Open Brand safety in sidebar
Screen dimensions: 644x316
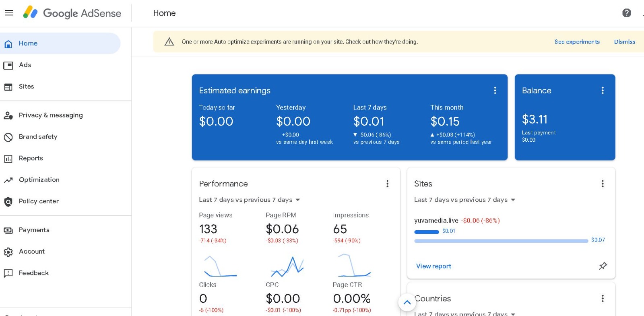(x=60, y=137)
